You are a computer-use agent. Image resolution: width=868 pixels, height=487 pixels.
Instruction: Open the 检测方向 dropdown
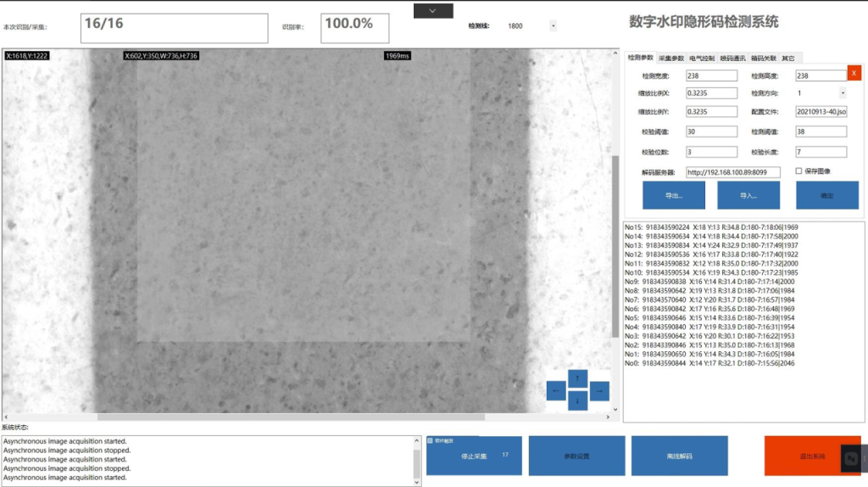(x=843, y=93)
